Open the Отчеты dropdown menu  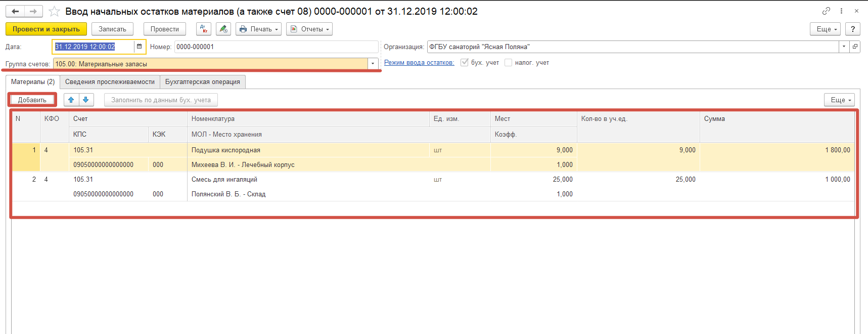tap(309, 29)
